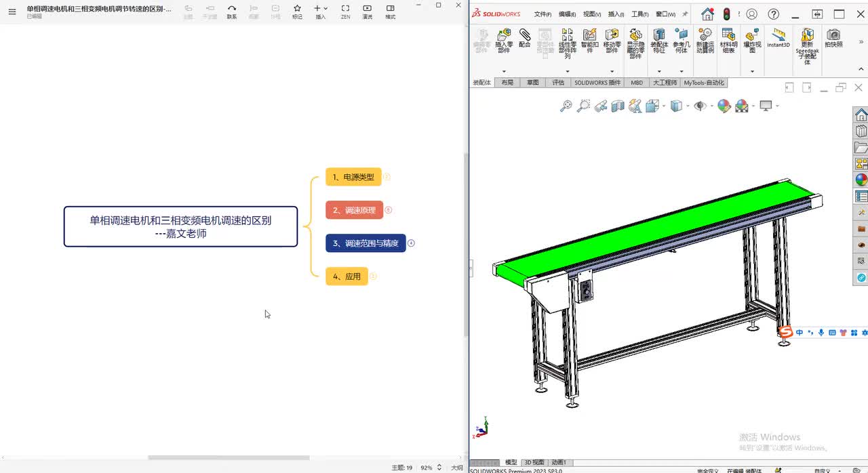The image size is (868, 473).
Task: Toggle the Instant3D tool
Action: click(x=778, y=38)
